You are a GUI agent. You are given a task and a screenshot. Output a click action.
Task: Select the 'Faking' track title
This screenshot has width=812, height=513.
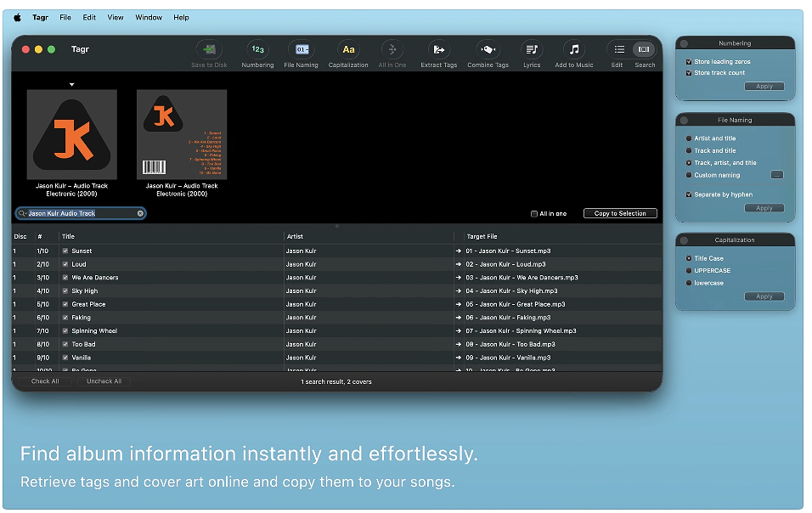[81, 318]
